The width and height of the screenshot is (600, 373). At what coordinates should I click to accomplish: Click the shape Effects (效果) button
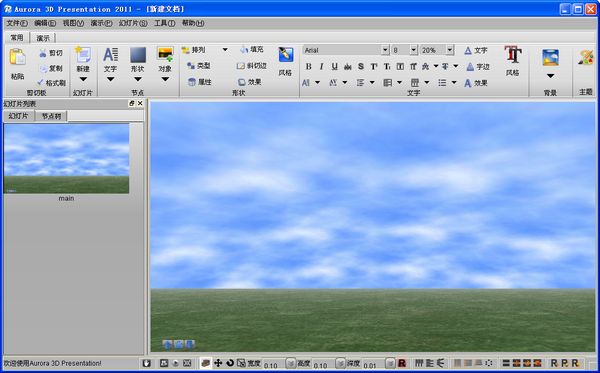pos(249,82)
